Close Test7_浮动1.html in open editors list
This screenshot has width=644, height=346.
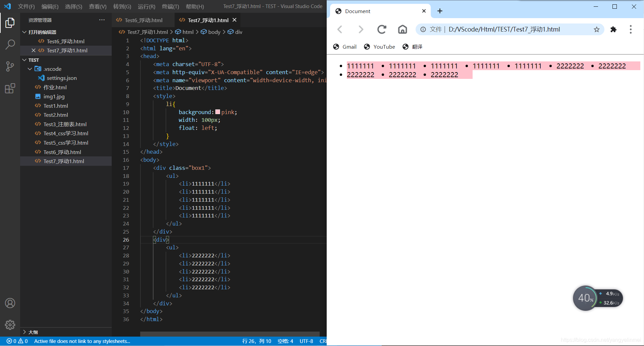coord(34,50)
